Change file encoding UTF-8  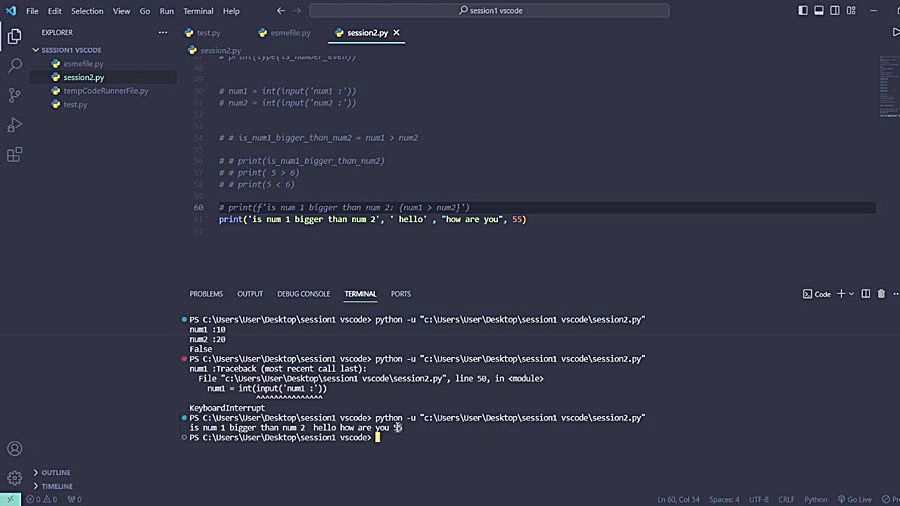[759, 499]
